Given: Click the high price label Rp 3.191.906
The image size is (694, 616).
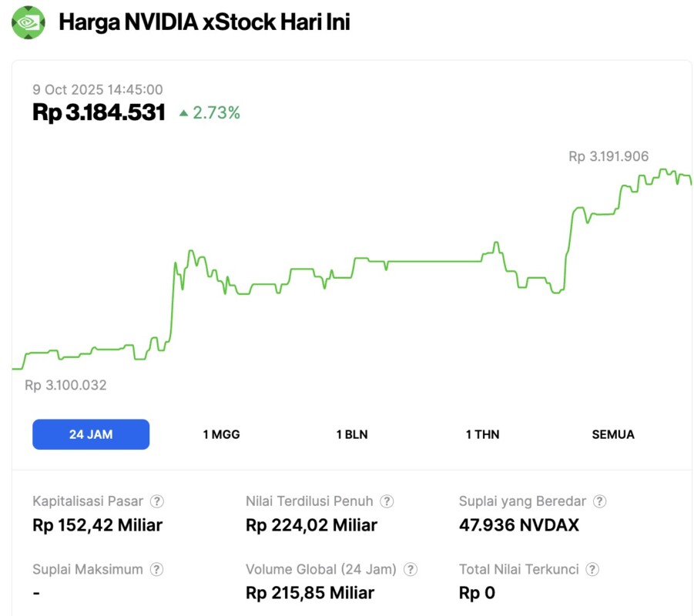Looking at the screenshot, I should 608,156.
